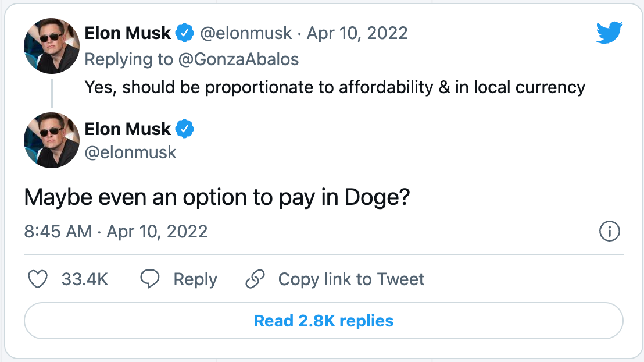Click the verified badge on the main tweet
The width and height of the screenshot is (644, 362).
point(185,129)
